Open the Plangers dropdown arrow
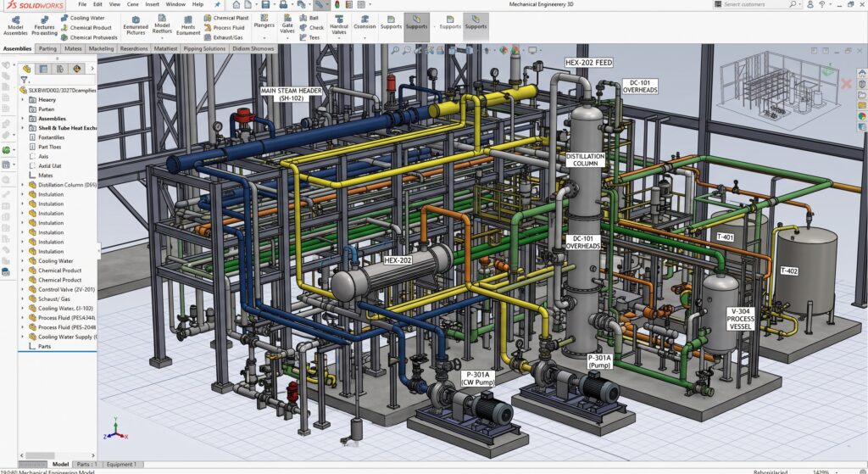The width and height of the screenshot is (868, 474). pyautogui.click(x=264, y=38)
